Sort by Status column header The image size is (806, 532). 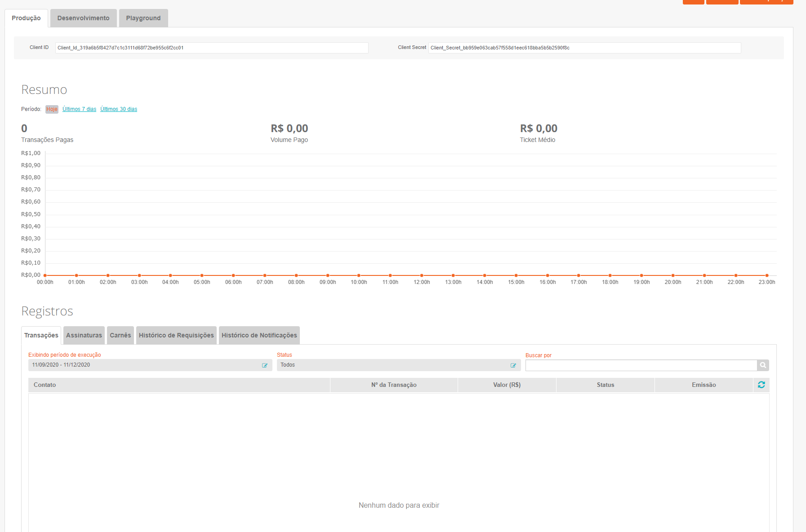[x=606, y=385]
